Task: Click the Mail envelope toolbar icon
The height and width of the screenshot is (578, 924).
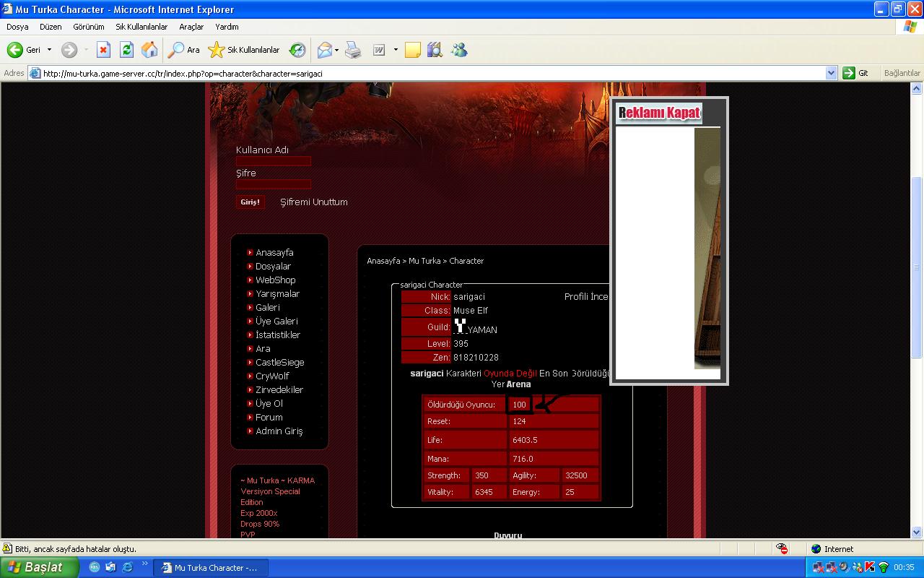Action: coord(324,50)
